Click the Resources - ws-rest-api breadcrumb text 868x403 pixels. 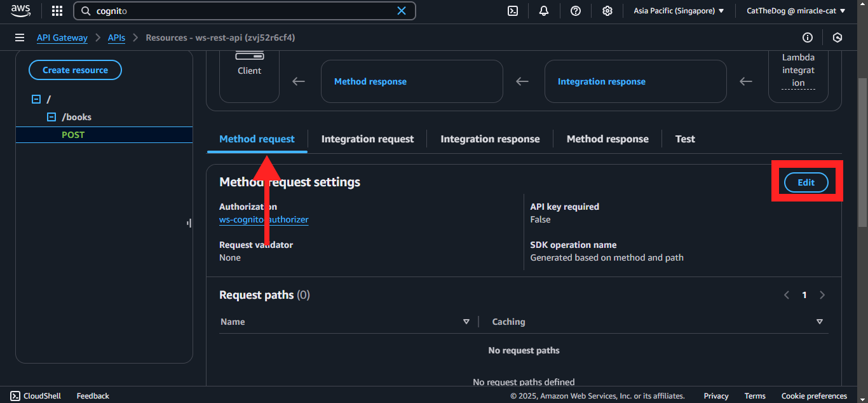[220, 38]
